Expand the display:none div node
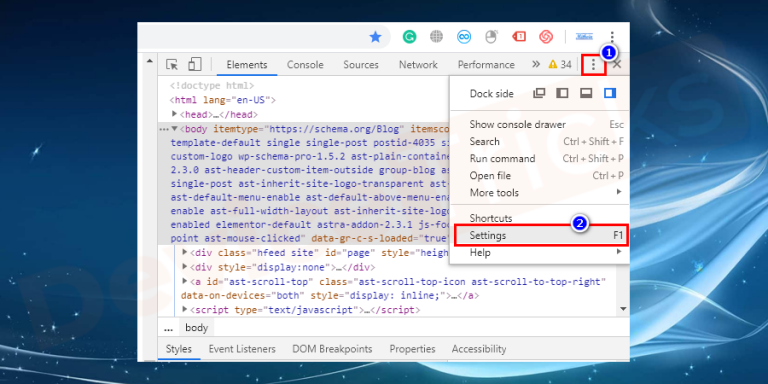Screen dimensions: 768x384 [x=185, y=267]
